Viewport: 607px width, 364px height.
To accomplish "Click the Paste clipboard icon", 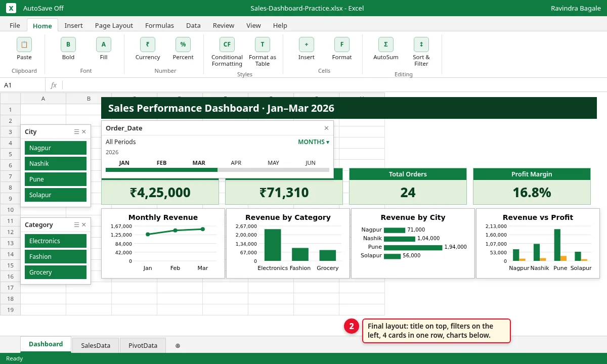I will pyautogui.click(x=24, y=44).
